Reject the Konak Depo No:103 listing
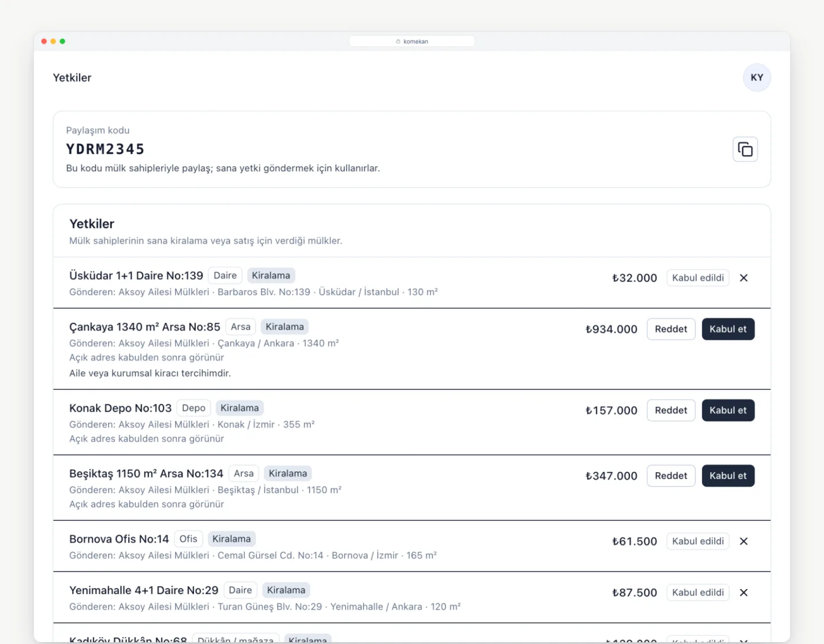 [671, 410]
